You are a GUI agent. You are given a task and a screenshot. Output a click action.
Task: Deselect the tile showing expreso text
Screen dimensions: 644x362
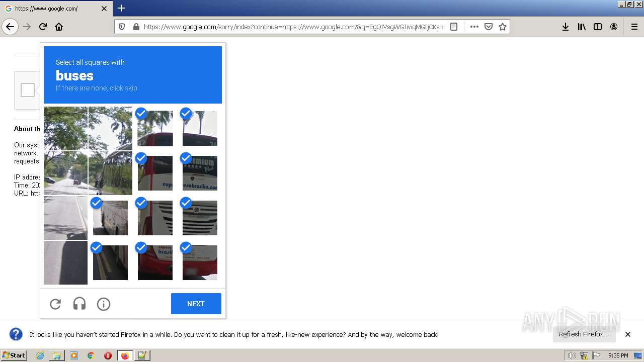pyautogui.click(x=155, y=173)
